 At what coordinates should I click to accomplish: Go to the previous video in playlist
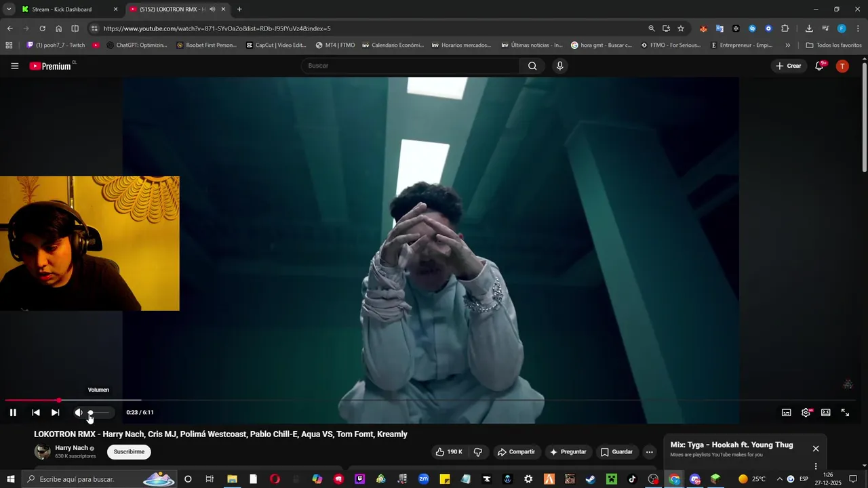(x=36, y=412)
